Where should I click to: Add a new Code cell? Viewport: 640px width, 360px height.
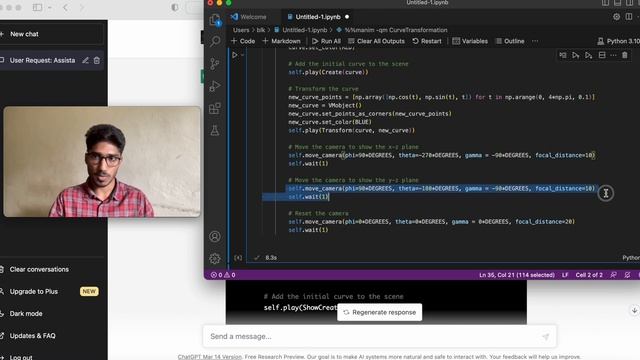pyautogui.click(x=243, y=41)
